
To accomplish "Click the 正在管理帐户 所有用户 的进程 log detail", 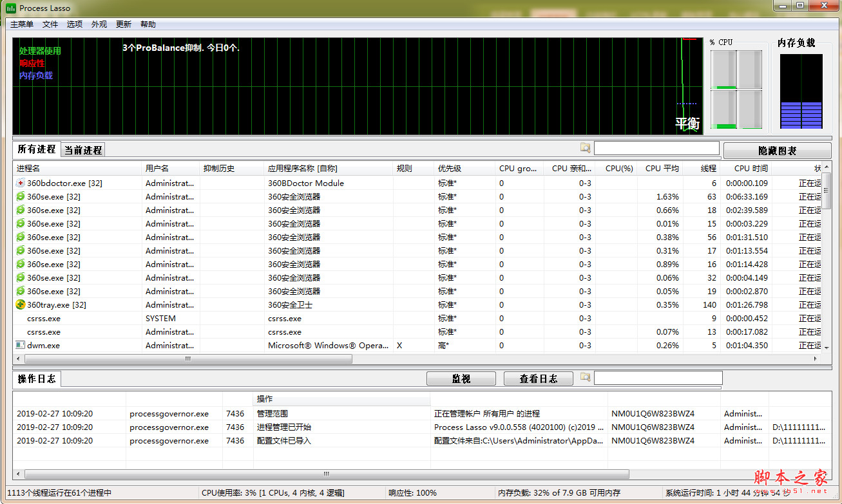I will [487, 413].
